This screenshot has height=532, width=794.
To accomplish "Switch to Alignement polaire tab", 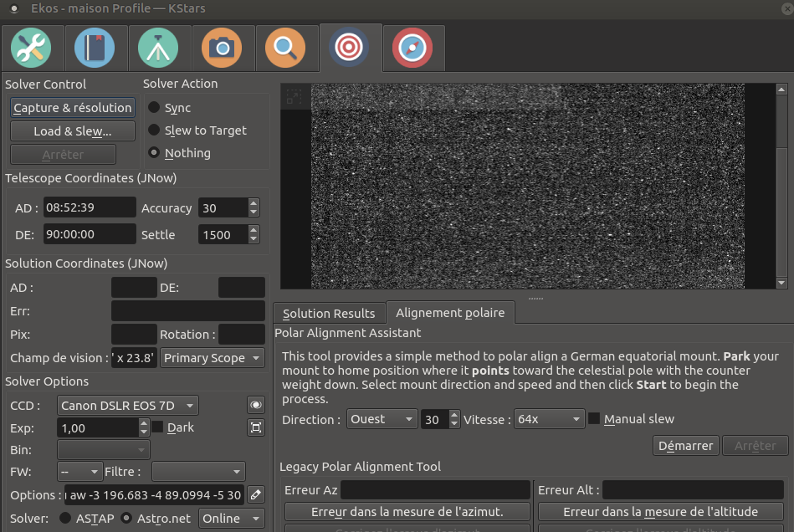I will (450, 312).
